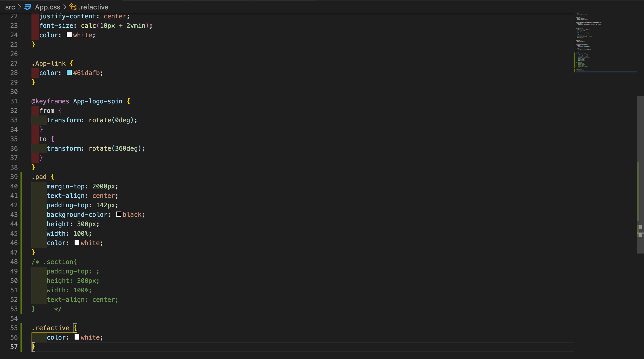Click the green git change bar at line 48
Screen dimensions: 644x359
point(21,262)
